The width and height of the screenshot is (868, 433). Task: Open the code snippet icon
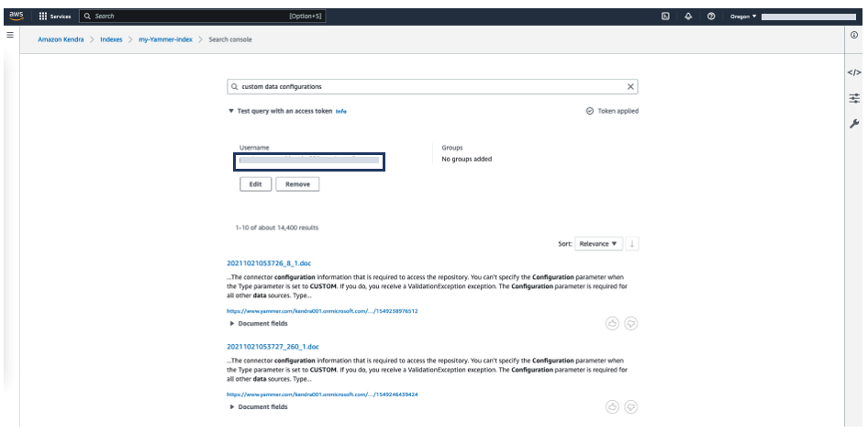point(854,72)
